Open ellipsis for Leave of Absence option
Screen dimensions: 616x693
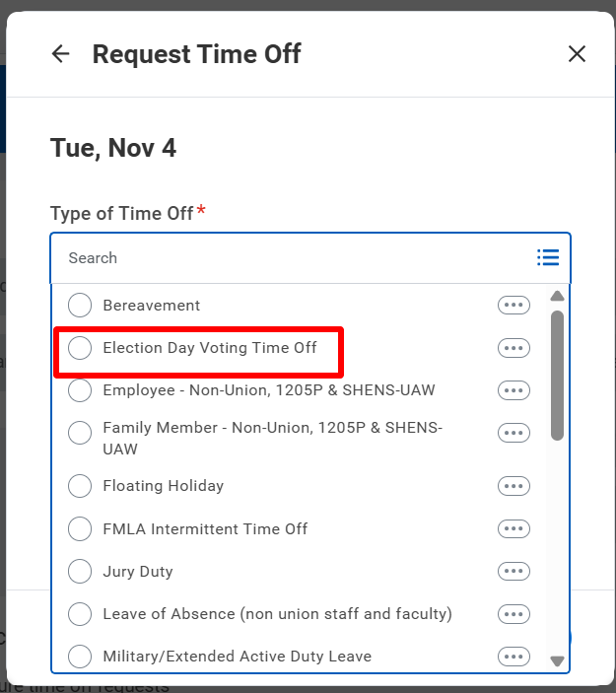tap(513, 614)
